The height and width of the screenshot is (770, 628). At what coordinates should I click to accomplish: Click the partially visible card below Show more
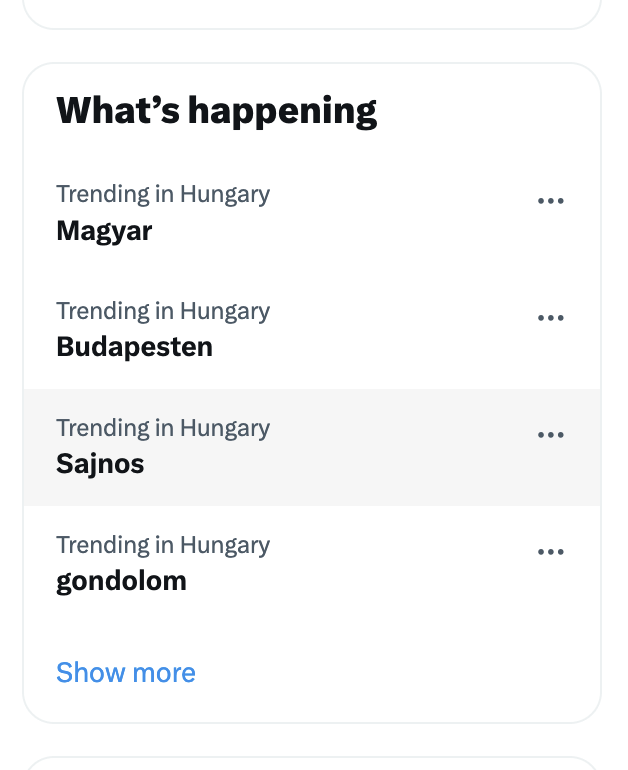(311, 762)
